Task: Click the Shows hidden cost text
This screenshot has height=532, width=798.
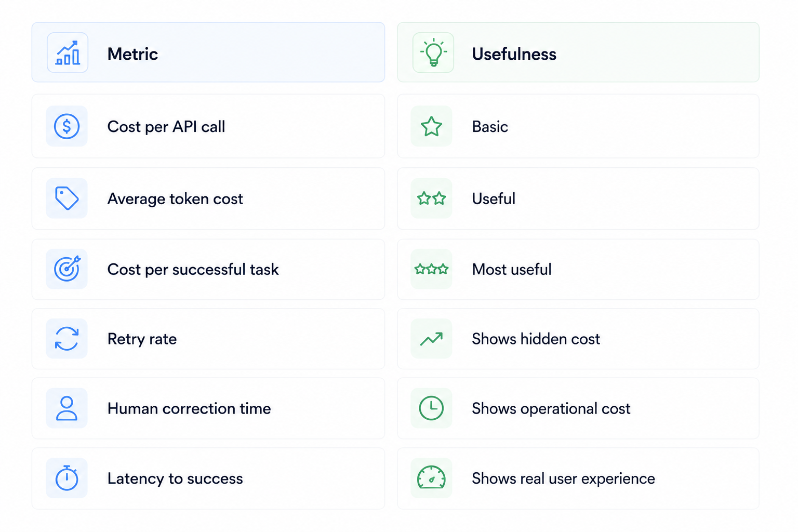Action: 536,339
